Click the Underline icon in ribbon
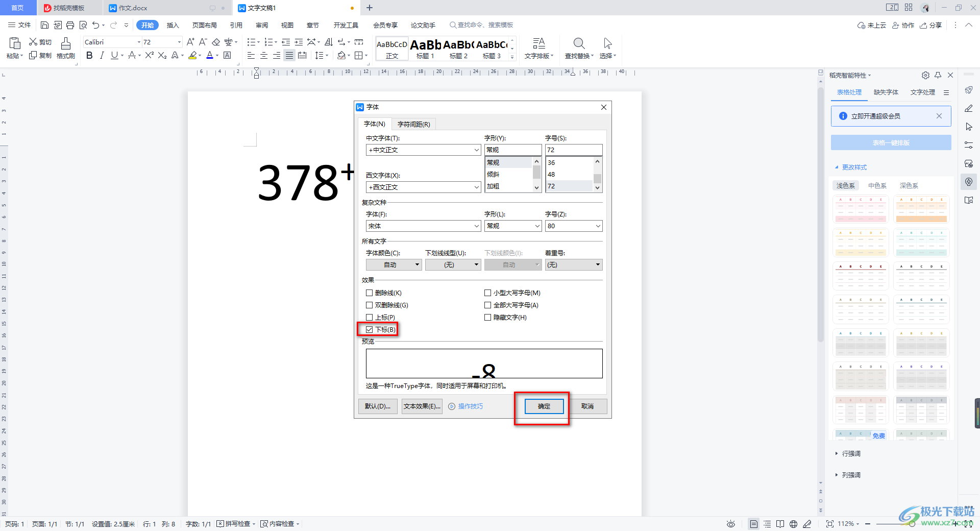980x531 pixels. (x=114, y=55)
